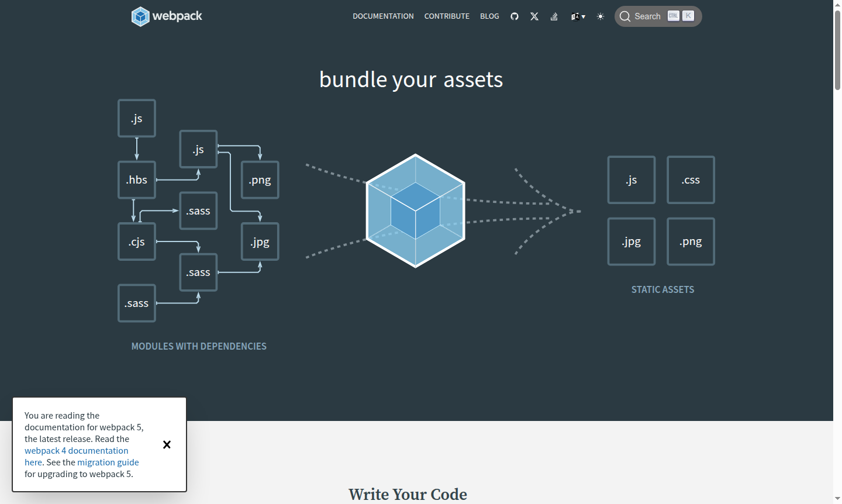This screenshot has width=842, height=504.
Task: Open the BLOG menu item
Action: tap(489, 16)
